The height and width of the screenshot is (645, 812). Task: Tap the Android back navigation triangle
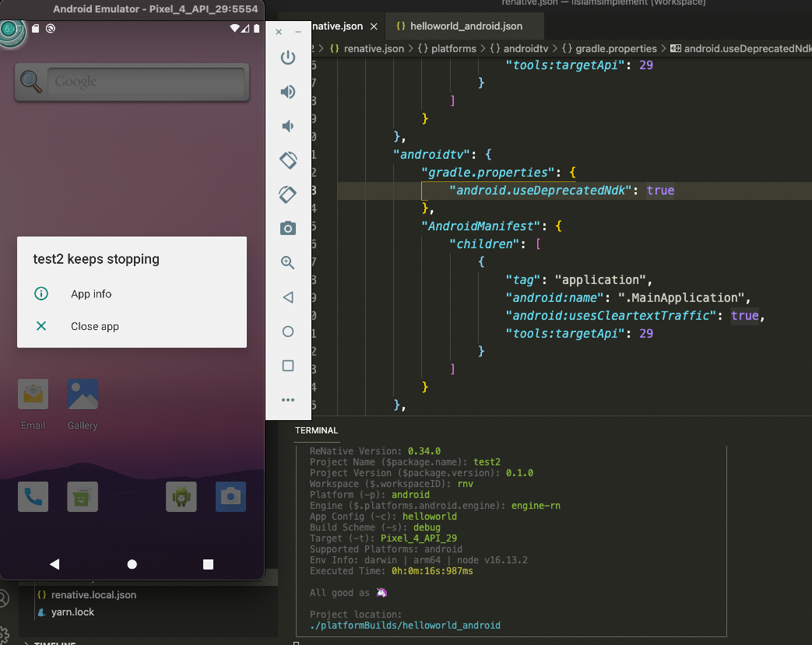coord(54,564)
